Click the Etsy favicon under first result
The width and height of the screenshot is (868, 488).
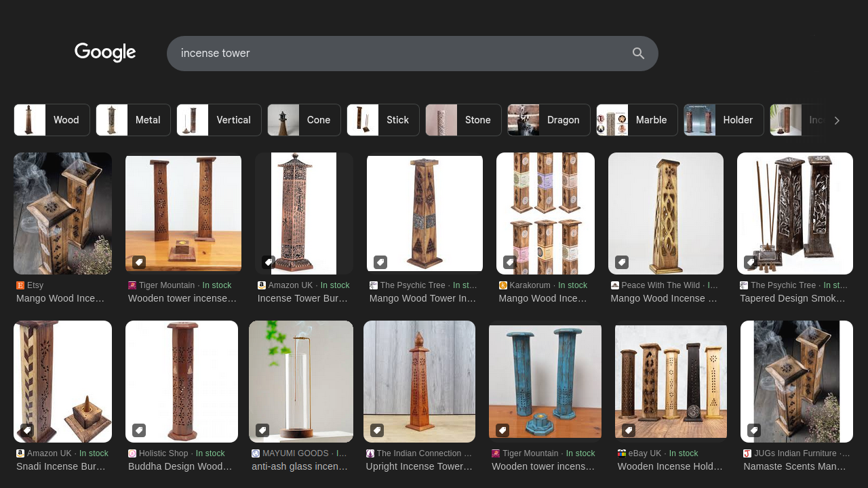click(20, 285)
